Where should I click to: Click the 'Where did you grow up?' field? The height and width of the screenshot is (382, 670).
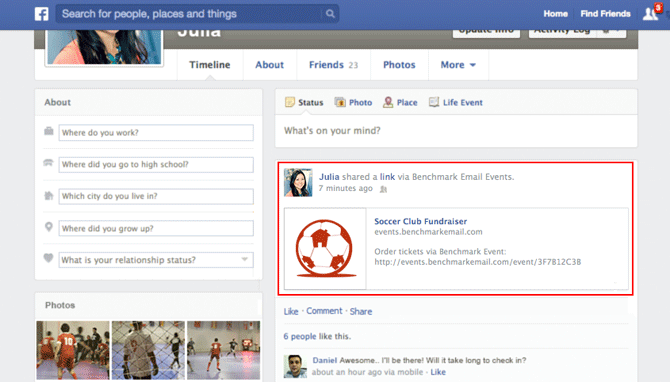coord(156,228)
